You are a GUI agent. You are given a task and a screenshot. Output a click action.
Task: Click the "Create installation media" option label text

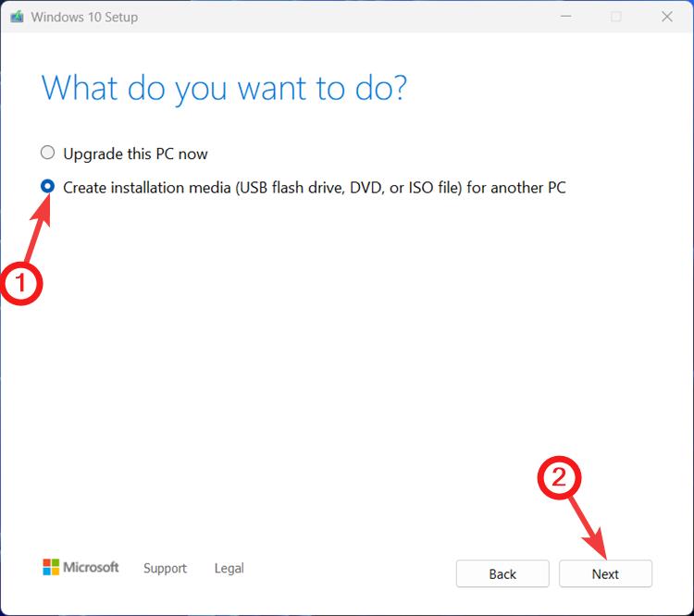click(x=314, y=188)
